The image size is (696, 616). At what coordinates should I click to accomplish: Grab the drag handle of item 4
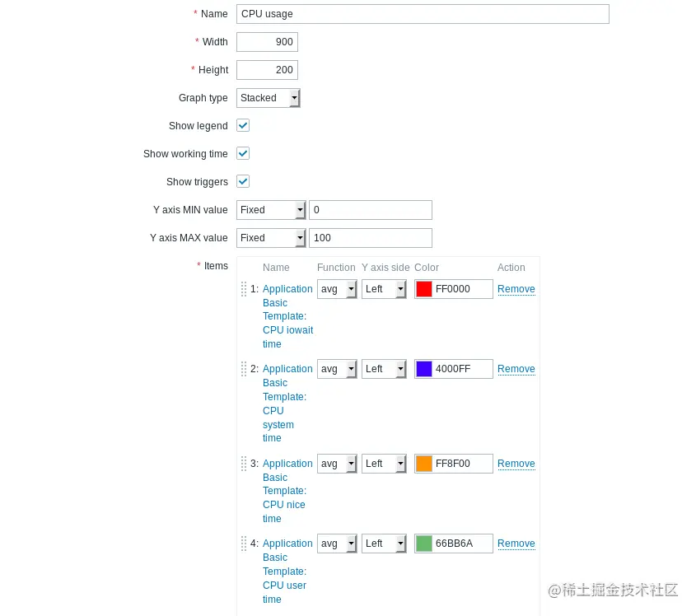[244, 544]
